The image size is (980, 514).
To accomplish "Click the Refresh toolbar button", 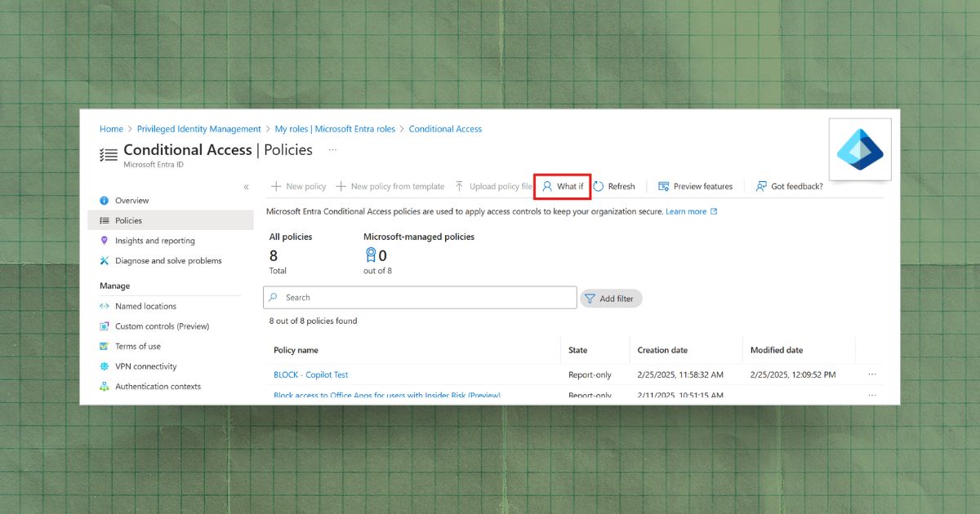I will [x=614, y=186].
